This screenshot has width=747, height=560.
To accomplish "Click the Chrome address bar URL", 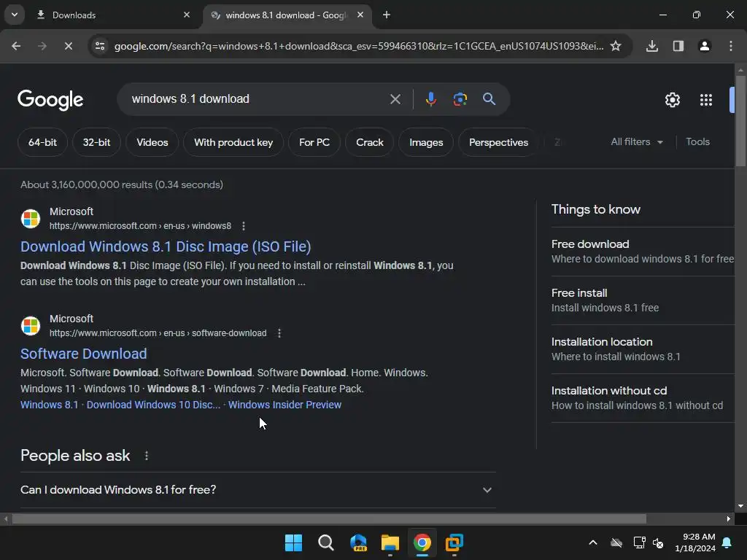I will coord(359,46).
